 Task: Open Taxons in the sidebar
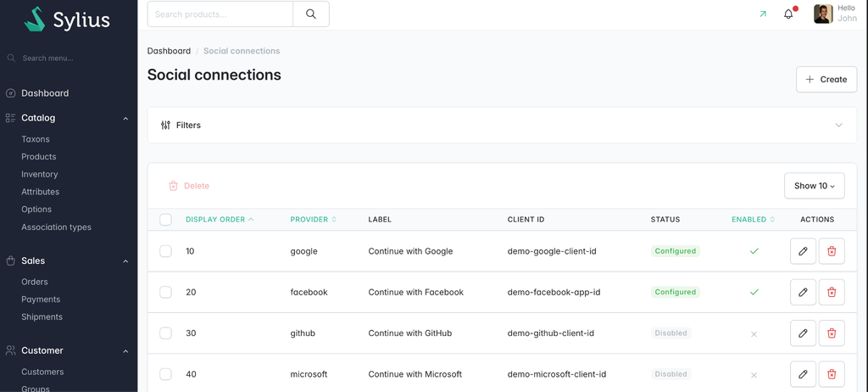pos(36,139)
